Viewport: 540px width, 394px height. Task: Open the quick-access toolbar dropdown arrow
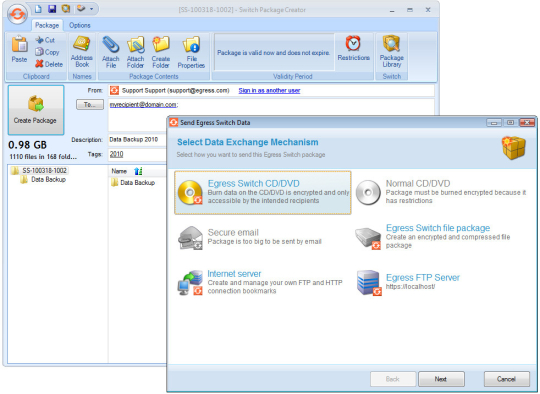(x=92, y=9)
